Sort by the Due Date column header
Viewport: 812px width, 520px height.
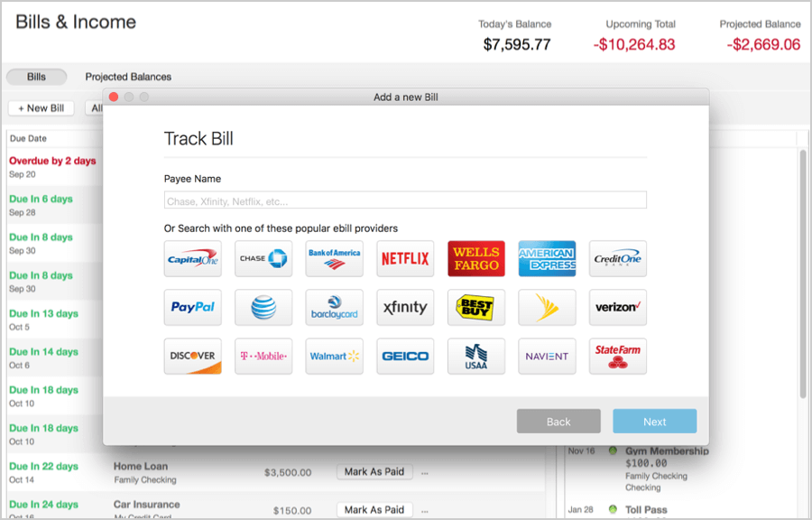pyautogui.click(x=28, y=138)
